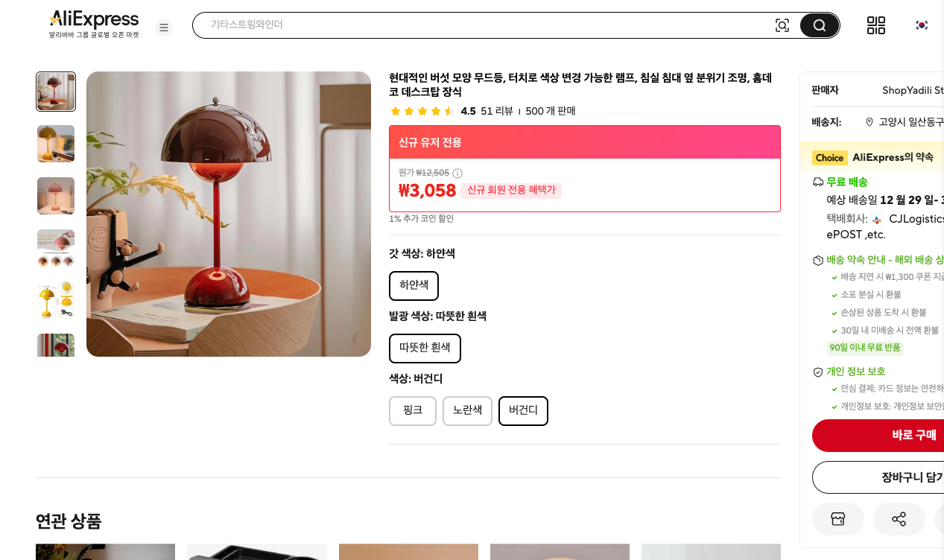Viewport: 944px width, 560px height.
Task: Click the search magnifier button
Action: pyautogui.click(x=819, y=25)
